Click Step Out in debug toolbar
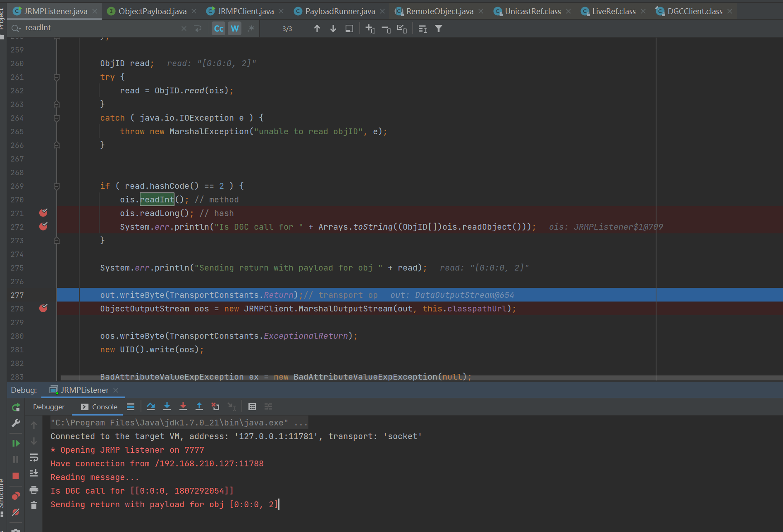Image resolution: width=783 pixels, height=532 pixels. 199,406
